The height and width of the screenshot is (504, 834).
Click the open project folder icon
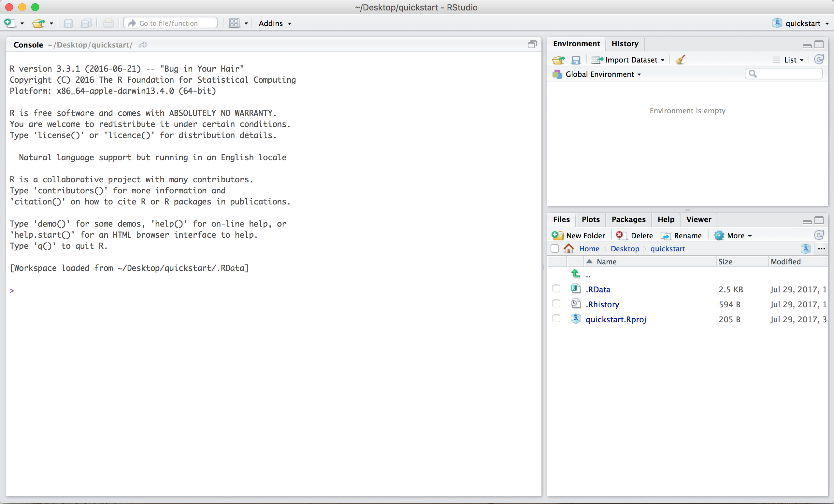click(38, 23)
